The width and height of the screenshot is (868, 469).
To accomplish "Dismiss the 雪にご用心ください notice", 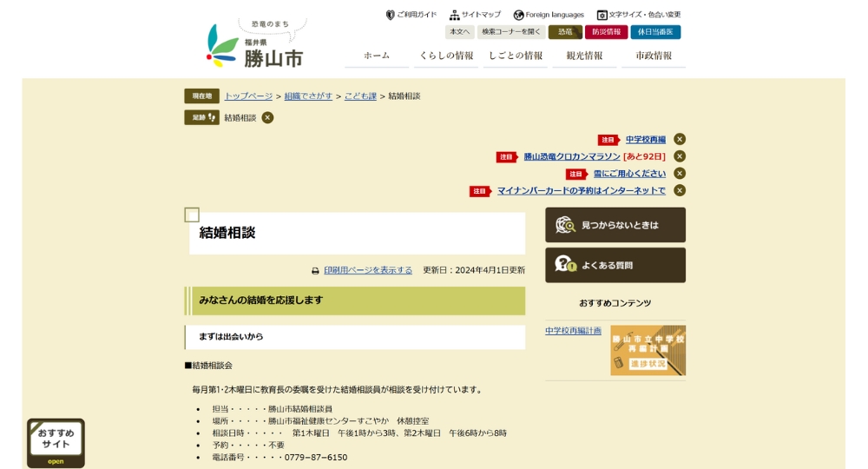I will click(x=680, y=174).
